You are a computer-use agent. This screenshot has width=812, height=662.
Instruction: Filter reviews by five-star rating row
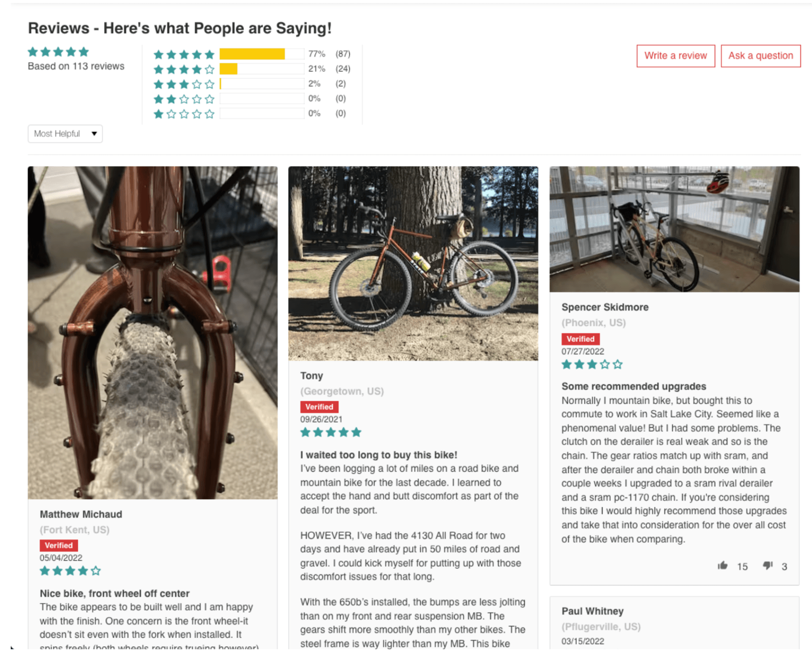[252, 54]
